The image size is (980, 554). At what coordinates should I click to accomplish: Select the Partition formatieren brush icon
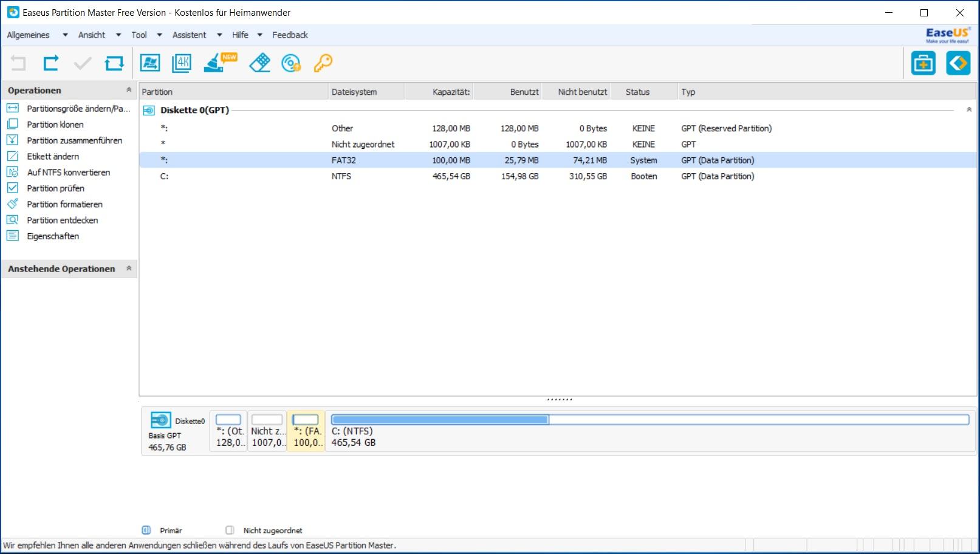[13, 203]
